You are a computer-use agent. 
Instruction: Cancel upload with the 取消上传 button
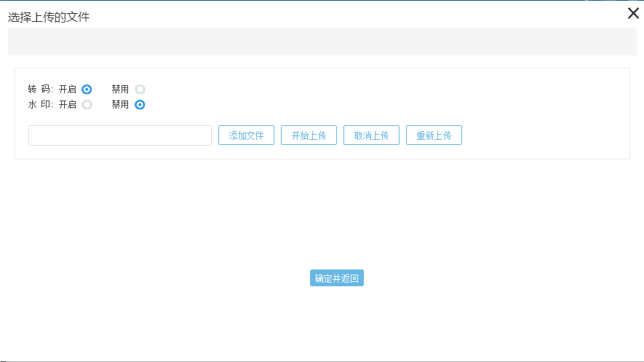(371, 135)
